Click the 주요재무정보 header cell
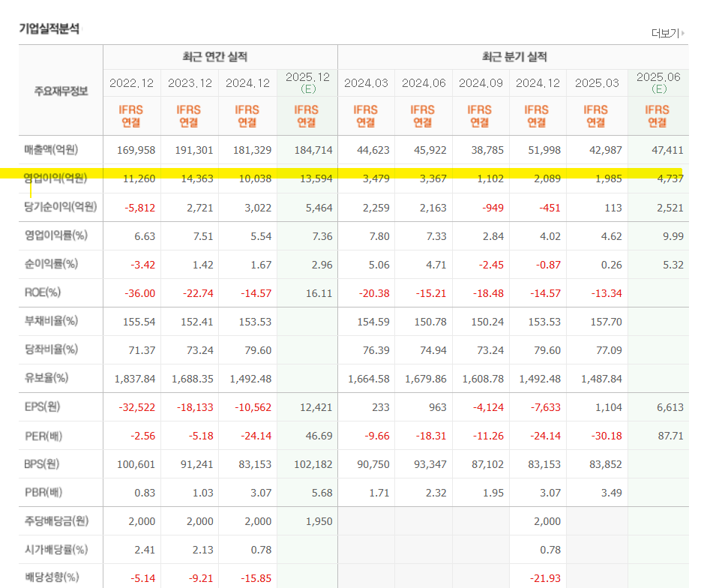704x588 pixels. (x=61, y=91)
